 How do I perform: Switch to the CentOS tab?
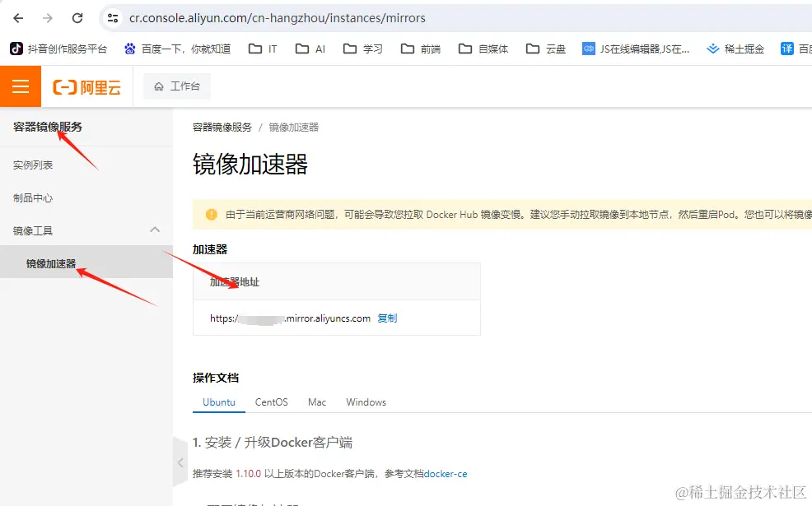[272, 402]
